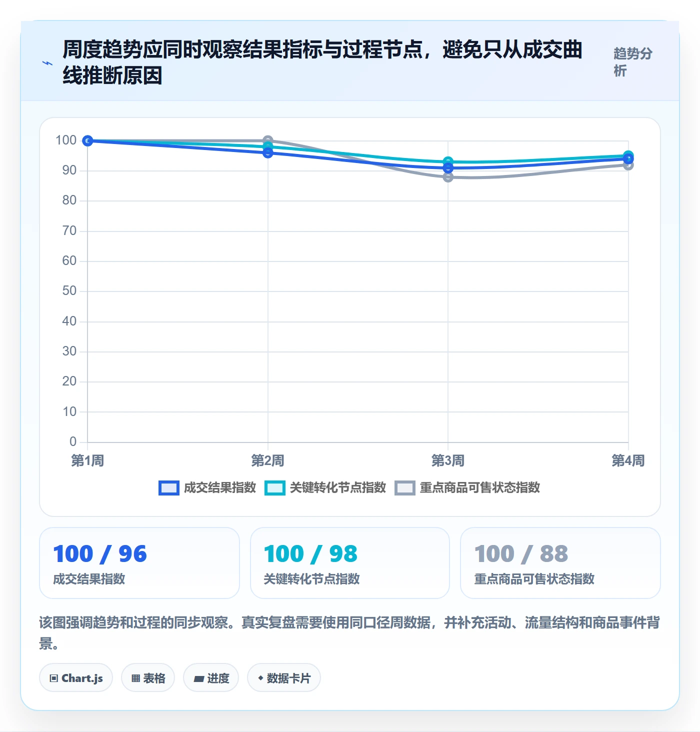
Task: Click the 表格 tag
Action: click(148, 678)
